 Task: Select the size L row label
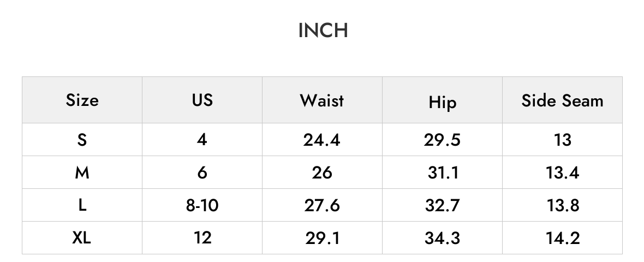point(82,205)
